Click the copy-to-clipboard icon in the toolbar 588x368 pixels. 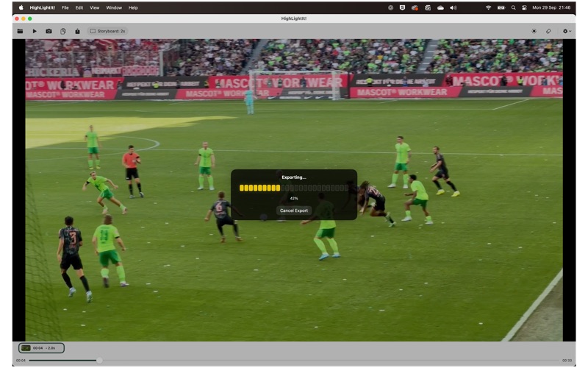tap(63, 31)
